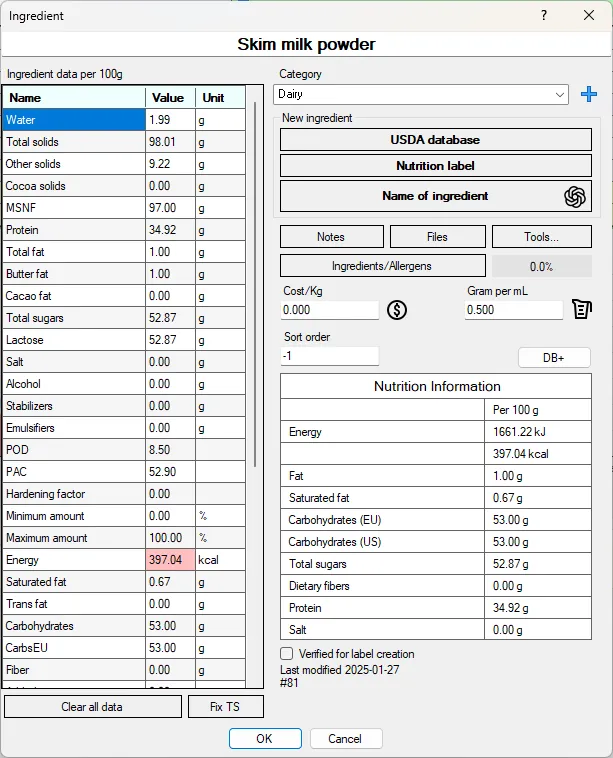Click the Saturated fat value 0.67
Screen dimensions: 613x758
pyautogui.click(x=170, y=582)
